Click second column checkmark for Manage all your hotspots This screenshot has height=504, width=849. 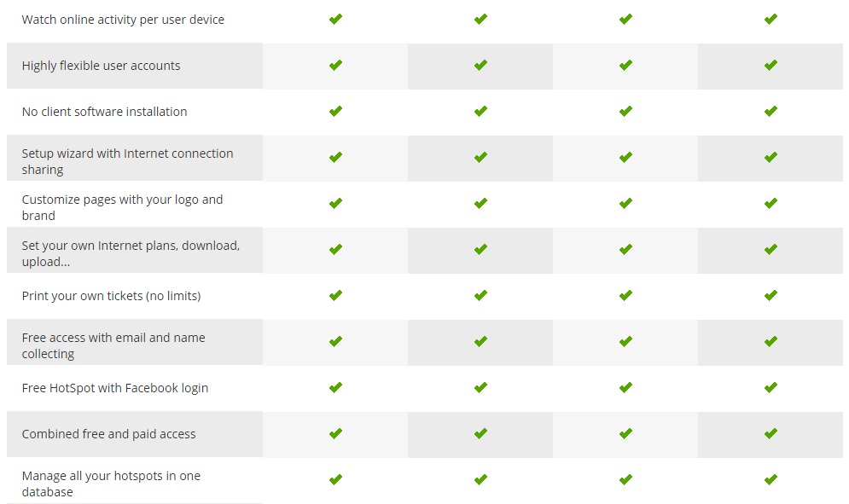[480, 479]
